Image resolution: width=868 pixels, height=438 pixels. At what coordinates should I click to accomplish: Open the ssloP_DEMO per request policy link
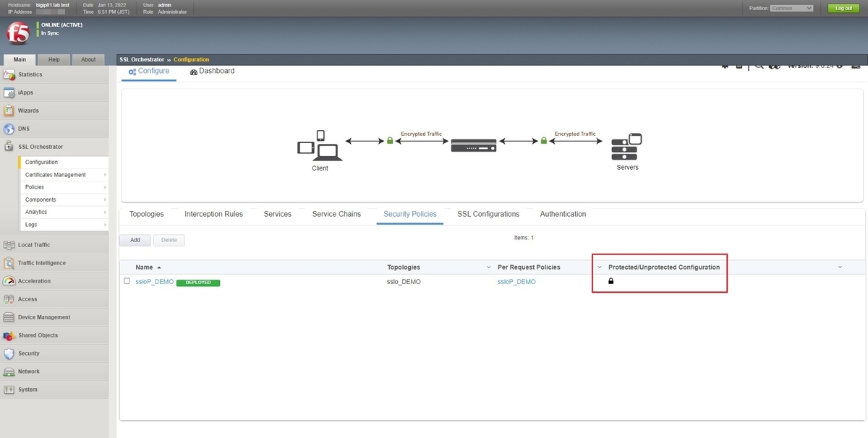coord(516,282)
